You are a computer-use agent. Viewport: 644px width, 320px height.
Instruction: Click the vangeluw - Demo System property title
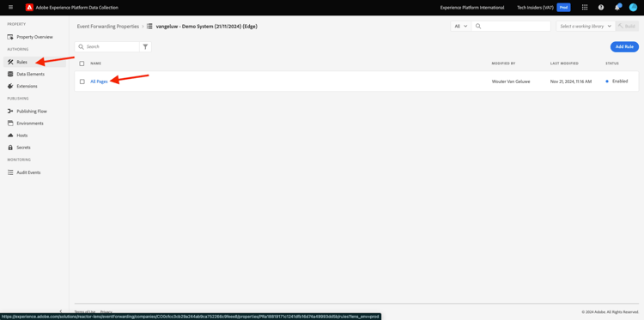(x=207, y=27)
